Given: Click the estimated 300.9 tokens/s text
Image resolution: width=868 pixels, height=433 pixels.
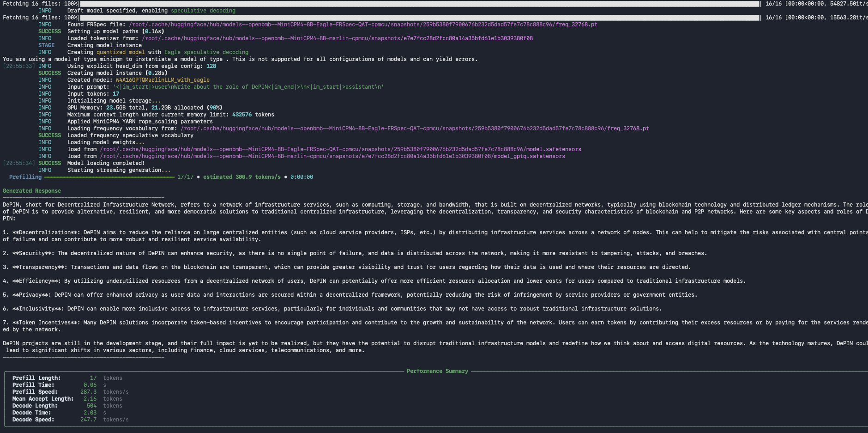Looking at the screenshot, I should [x=241, y=177].
